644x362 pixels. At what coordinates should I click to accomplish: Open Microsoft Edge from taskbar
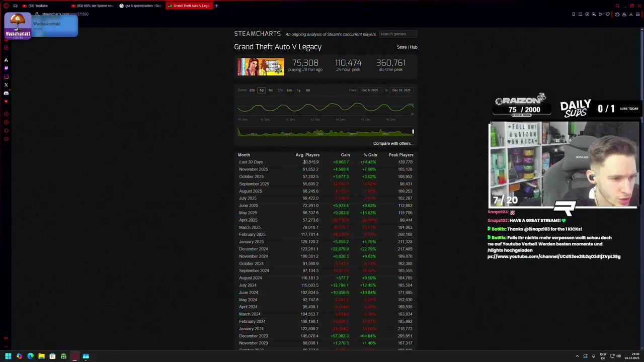tap(30, 356)
